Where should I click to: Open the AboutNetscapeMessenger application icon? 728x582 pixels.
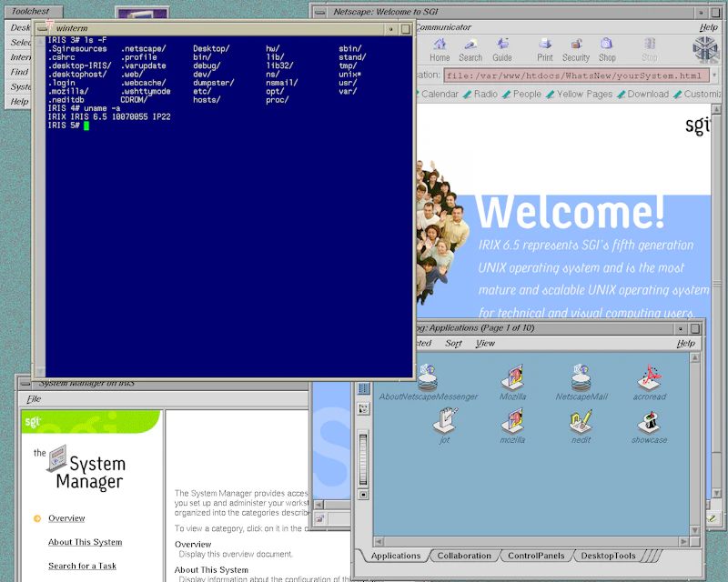click(428, 376)
